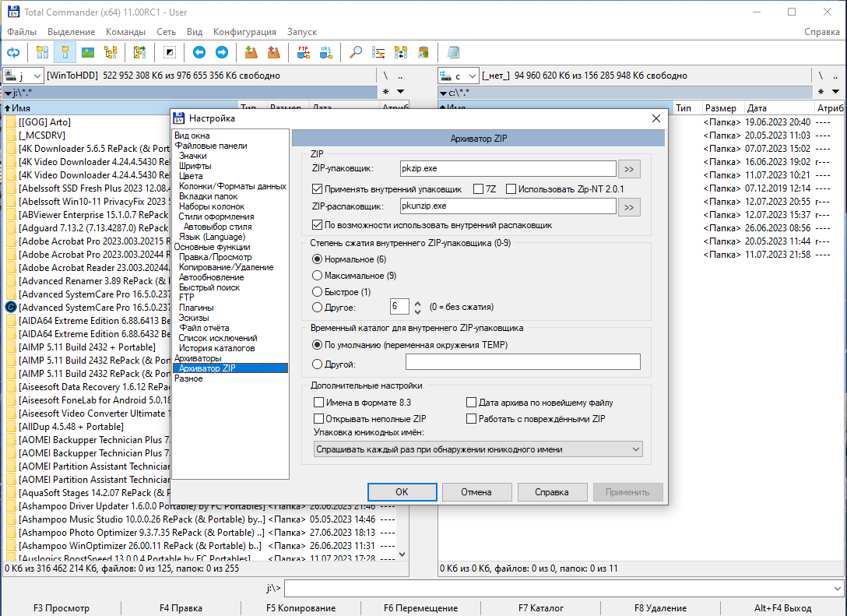847x616 pixels.
Task: Open the Команды menu
Action: click(126, 32)
